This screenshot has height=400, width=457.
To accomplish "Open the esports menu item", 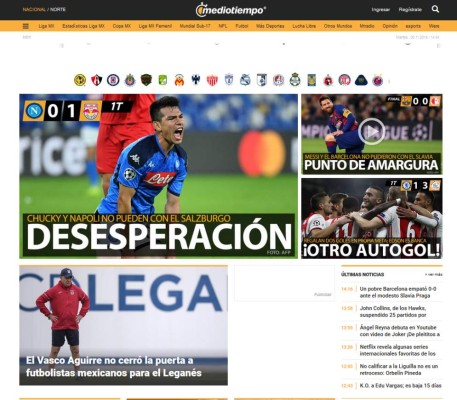I will [x=413, y=26].
